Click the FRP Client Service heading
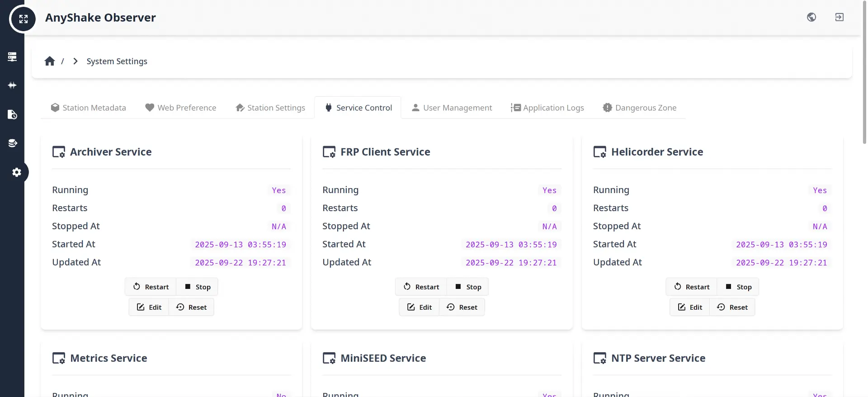Screen dimensions: 868x397 pyautogui.click(x=385, y=152)
